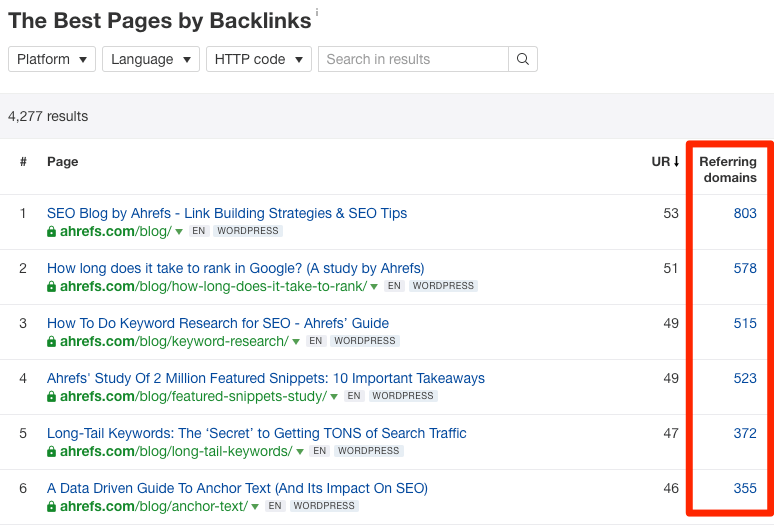Click the 4,277 results text
Viewport: 774px width, 526px height.
click(x=48, y=116)
